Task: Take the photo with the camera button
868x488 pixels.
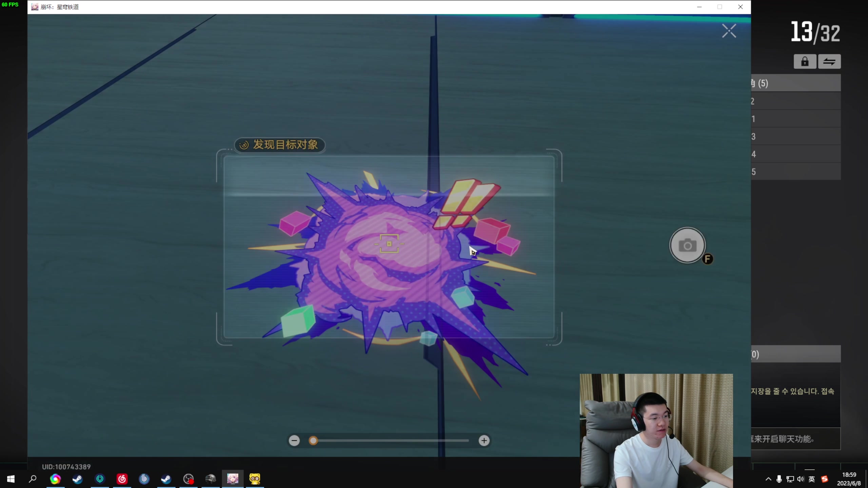Action: click(687, 245)
